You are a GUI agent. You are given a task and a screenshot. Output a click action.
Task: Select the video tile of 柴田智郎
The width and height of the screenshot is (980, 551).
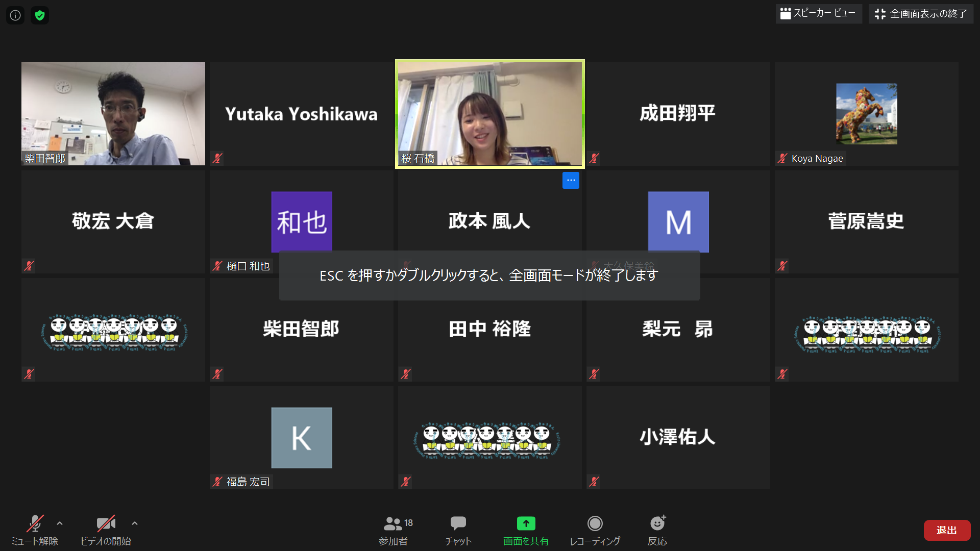(x=113, y=114)
